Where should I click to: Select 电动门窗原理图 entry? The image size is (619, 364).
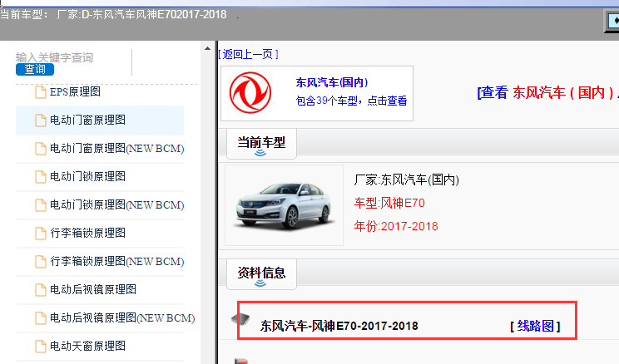point(87,120)
